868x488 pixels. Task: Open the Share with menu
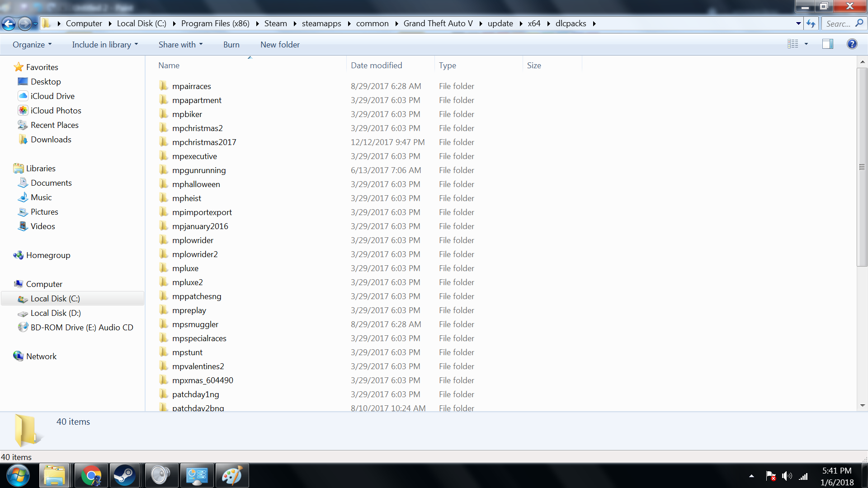click(x=180, y=44)
